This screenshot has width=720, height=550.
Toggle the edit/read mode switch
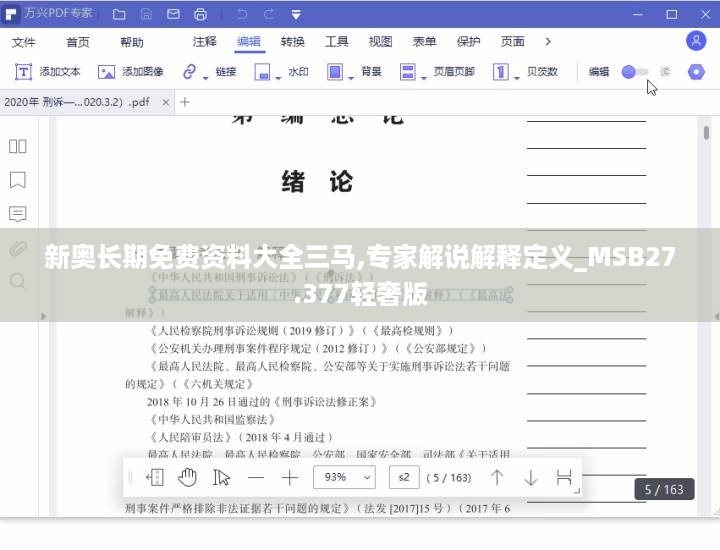pos(634,72)
